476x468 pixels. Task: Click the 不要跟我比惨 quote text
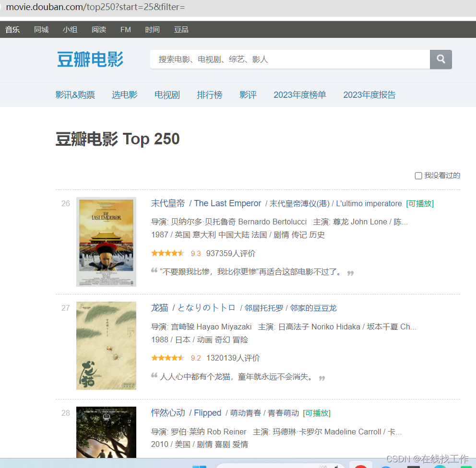tap(251, 271)
